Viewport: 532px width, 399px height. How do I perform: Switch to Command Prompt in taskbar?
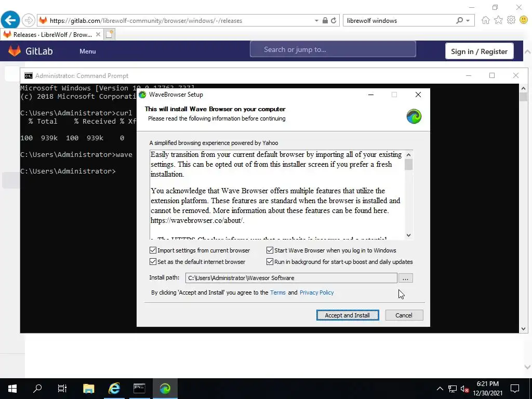point(139,389)
